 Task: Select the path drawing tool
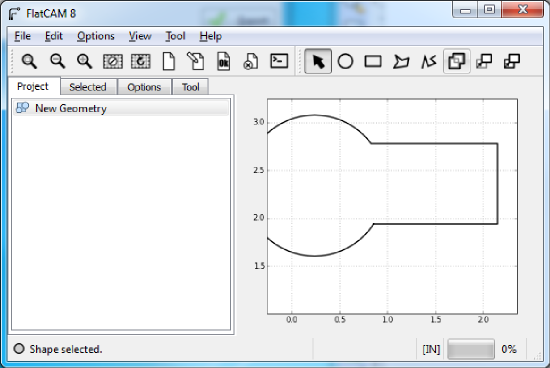click(x=429, y=61)
